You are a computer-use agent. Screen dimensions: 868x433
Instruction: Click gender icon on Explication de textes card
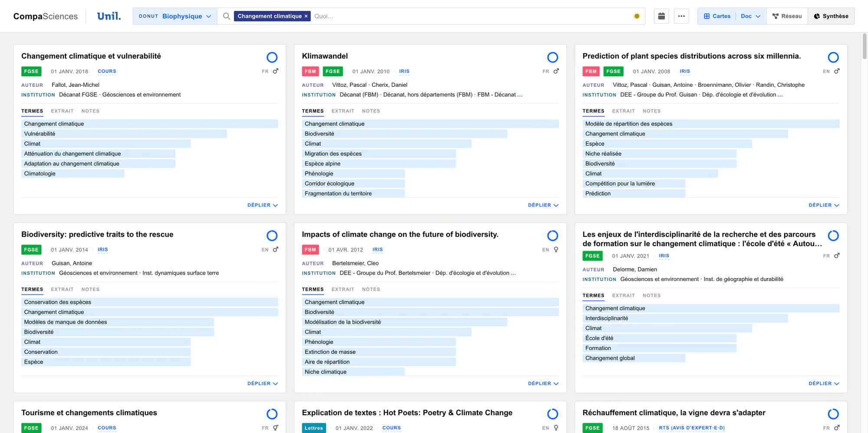pyautogui.click(x=556, y=428)
